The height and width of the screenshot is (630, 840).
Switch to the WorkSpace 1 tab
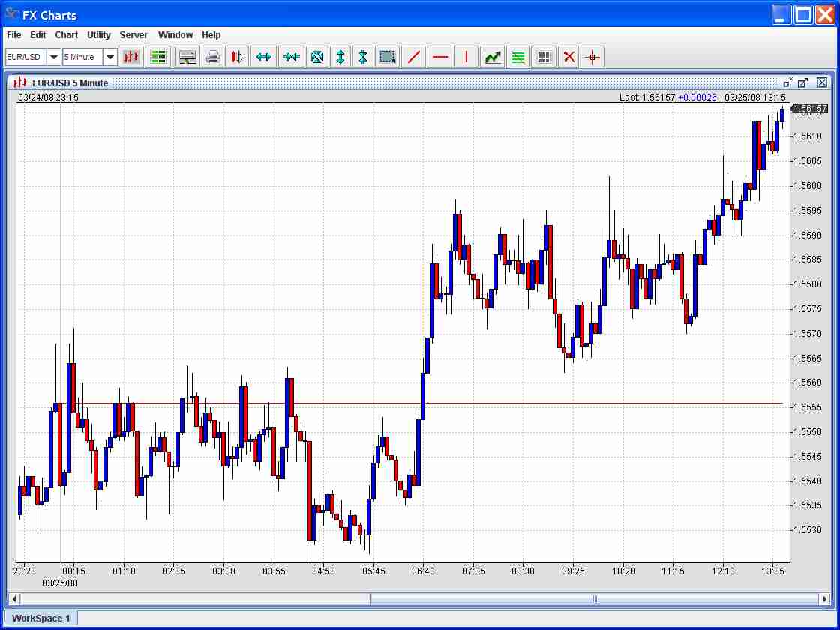tap(40, 618)
